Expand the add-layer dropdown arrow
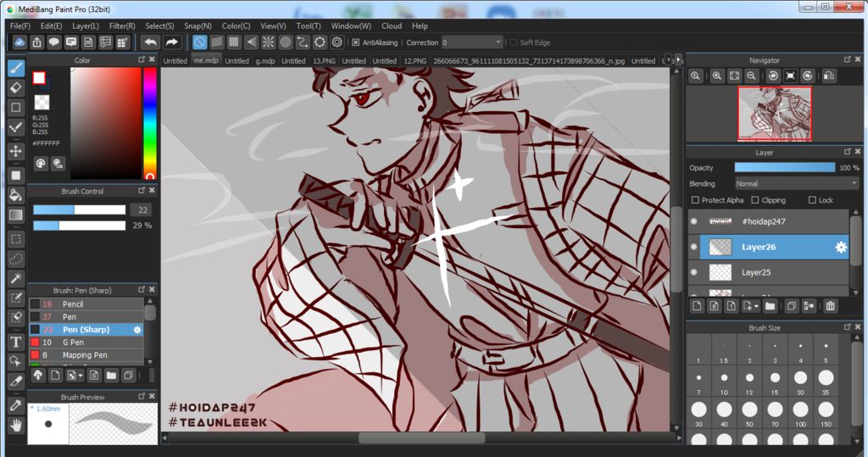This screenshot has height=457, width=868. point(756,306)
